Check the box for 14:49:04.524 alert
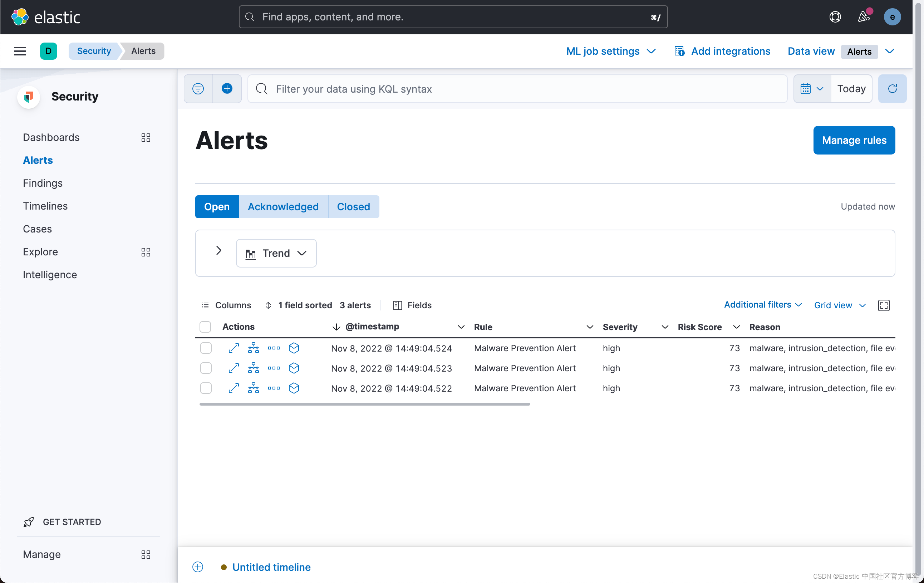Image resolution: width=924 pixels, height=583 pixels. (x=206, y=348)
